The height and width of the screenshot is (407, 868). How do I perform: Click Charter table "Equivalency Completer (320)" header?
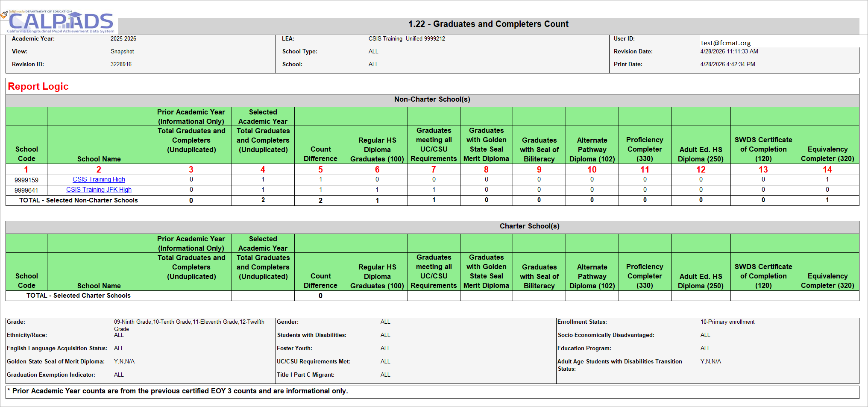(827, 281)
